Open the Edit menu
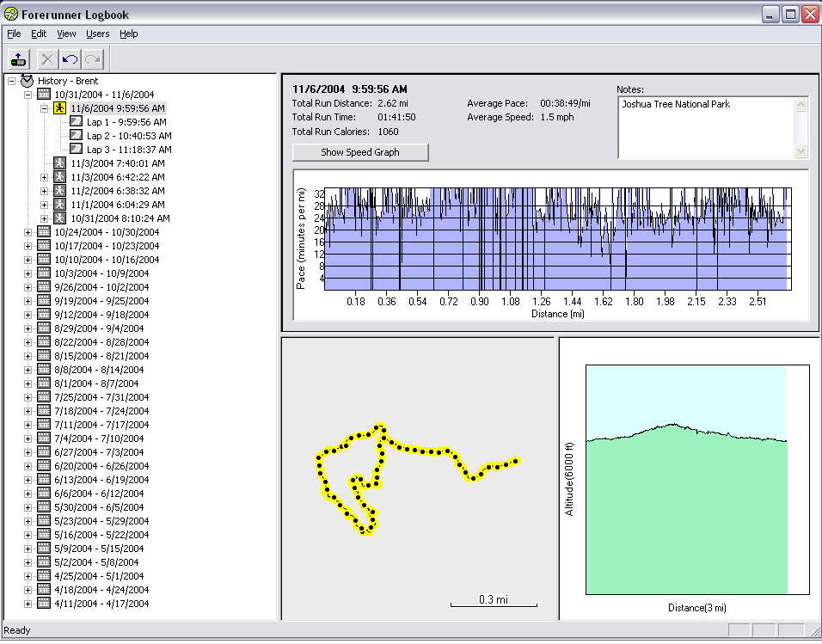The image size is (822, 644). pyautogui.click(x=39, y=34)
